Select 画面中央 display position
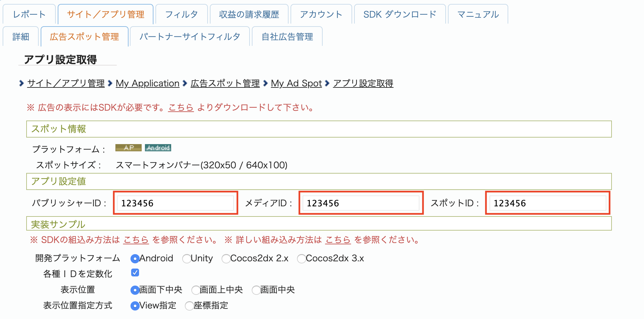Viewport: 644px width, 319px height. (256, 290)
